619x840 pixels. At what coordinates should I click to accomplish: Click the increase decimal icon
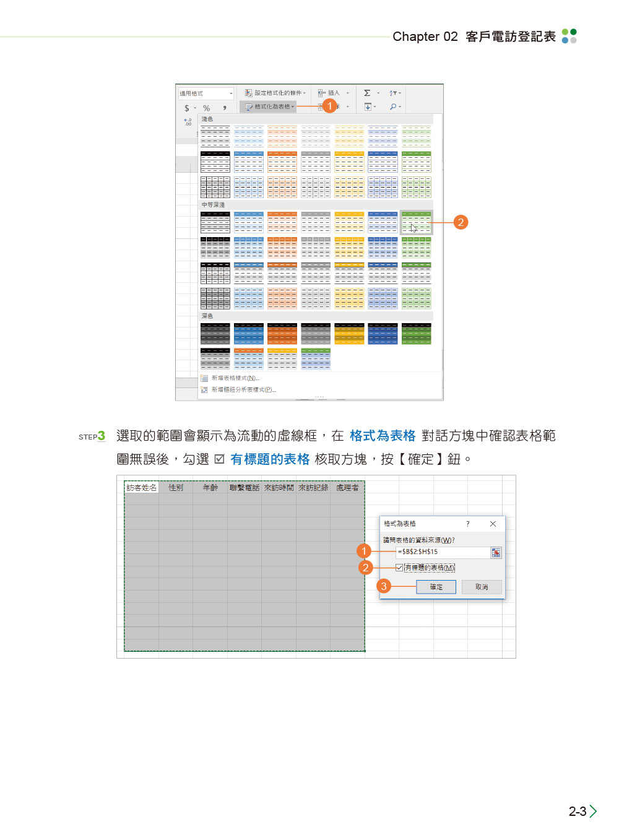(188, 122)
